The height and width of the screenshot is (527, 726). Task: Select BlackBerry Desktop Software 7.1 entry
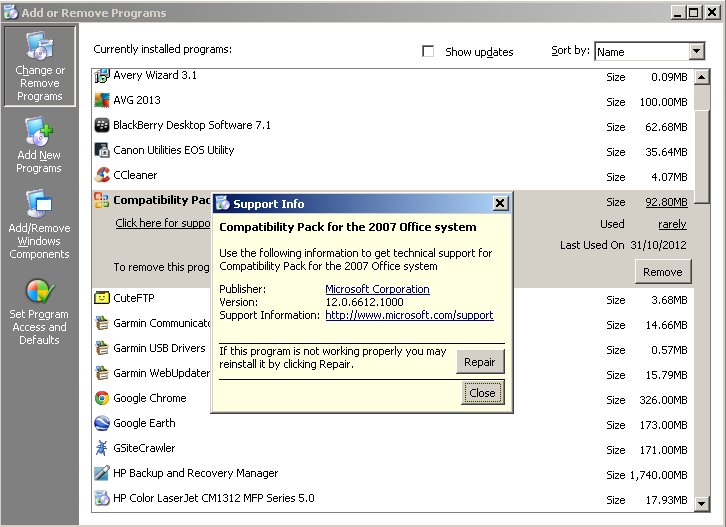coord(192,125)
